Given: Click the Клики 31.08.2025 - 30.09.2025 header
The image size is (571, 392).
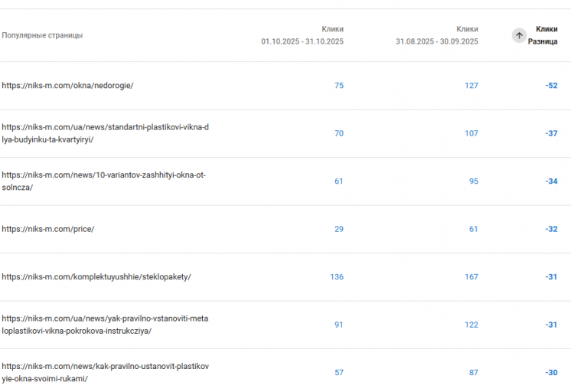Looking at the screenshot, I should click(437, 35).
